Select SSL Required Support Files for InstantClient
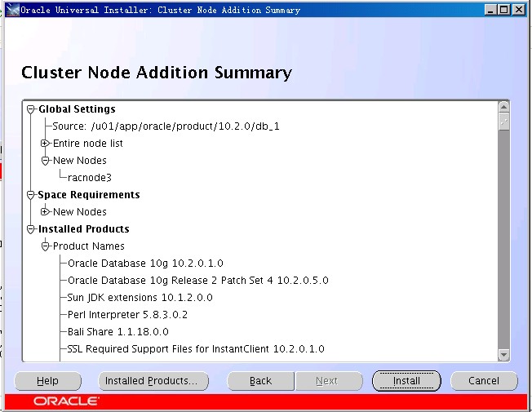This screenshot has height=412, width=532. (196, 349)
